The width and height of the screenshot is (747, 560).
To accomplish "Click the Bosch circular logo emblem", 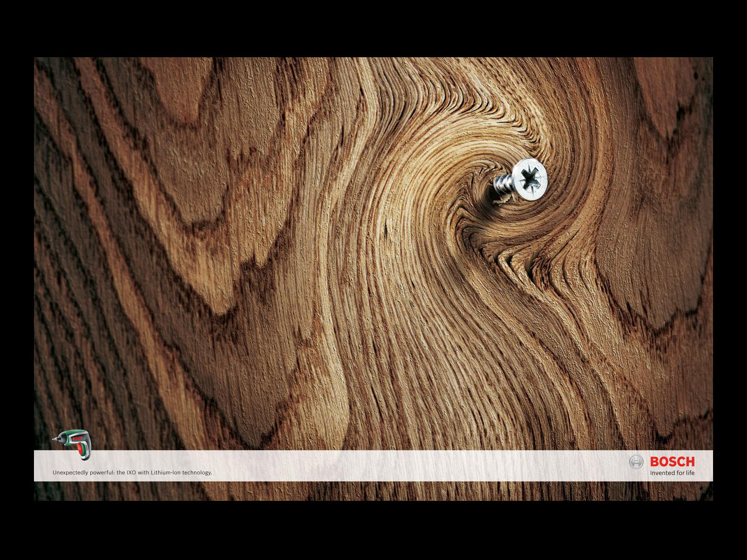I will coord(636,462).
